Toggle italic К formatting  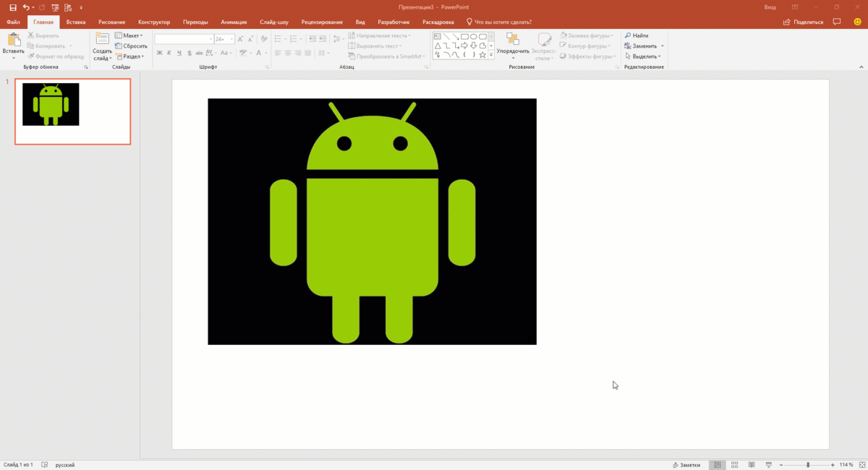(x=169, y=53)
